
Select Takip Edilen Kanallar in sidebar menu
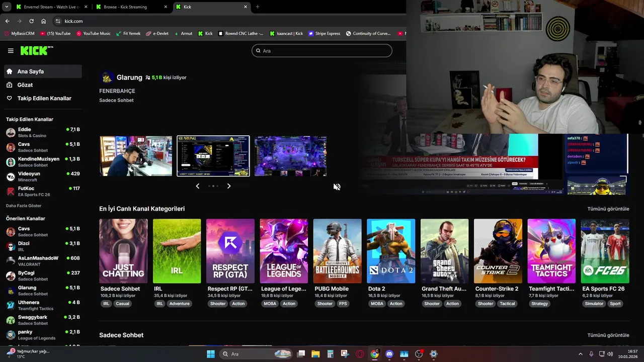[43, 99]
